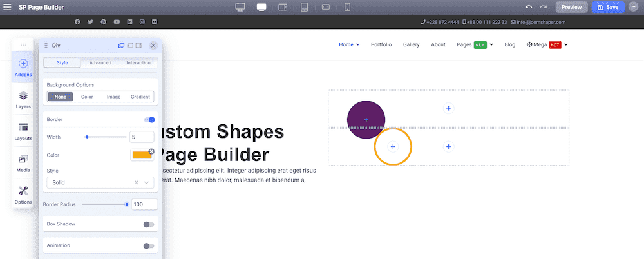The image size is (644, 259).
Task: Open the orange border color swatch
Action: click(x=142, y=155)
